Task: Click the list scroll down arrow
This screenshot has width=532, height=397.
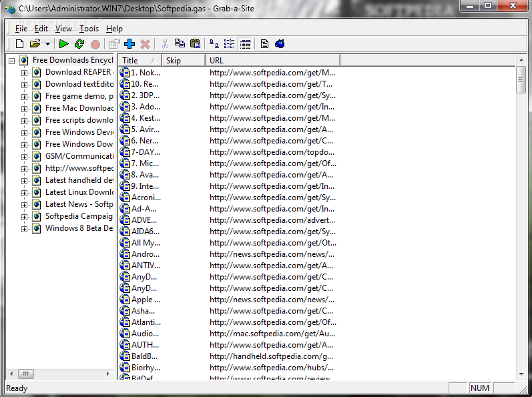Action: [x=521, y=374]
